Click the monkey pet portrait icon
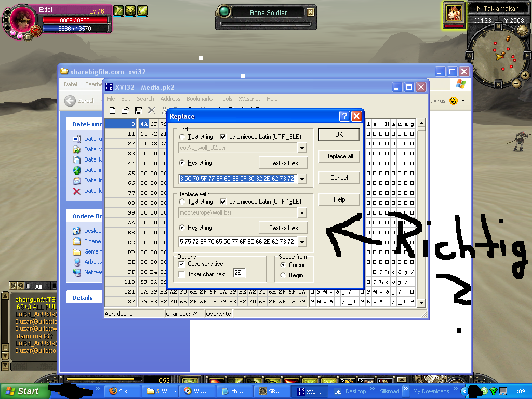This screenshot has height=399, width=532. (454, 14)
